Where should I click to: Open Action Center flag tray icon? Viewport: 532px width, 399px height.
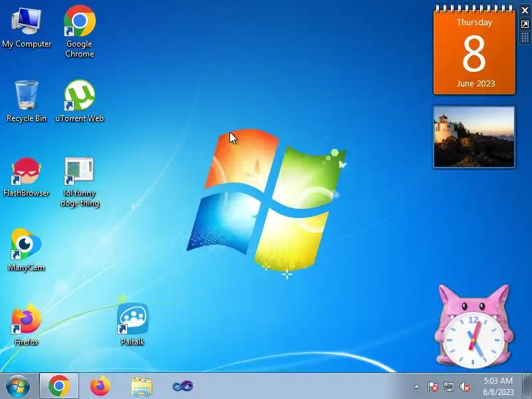pos(433,386)
